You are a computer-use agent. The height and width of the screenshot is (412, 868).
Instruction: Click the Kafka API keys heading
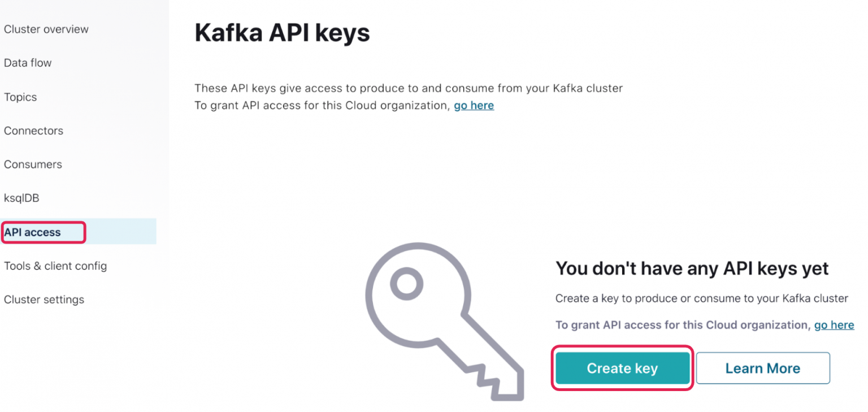[x=282, y=33]
